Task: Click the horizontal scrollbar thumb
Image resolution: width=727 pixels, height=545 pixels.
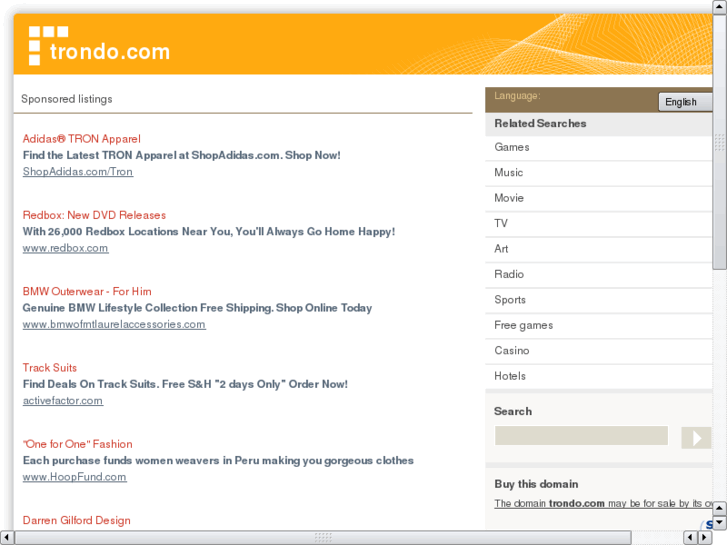Action: click(323, 538)
